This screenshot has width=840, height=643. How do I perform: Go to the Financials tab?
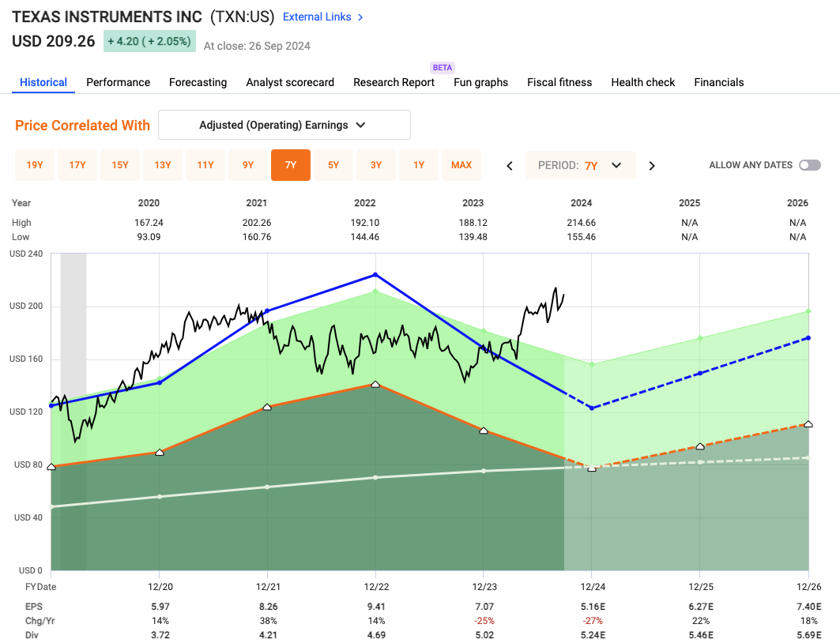pos(718,82)
